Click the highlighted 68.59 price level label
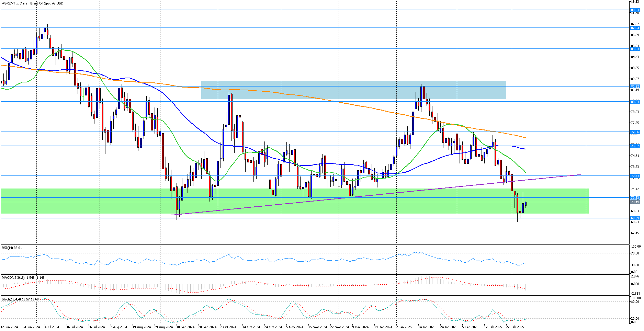 coord(635,218)
